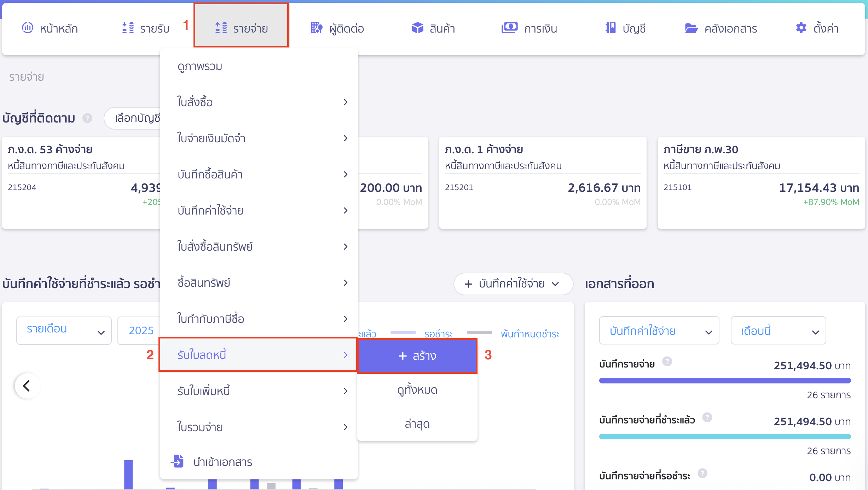This screenshot has width=868, height=490.
Task: Expand the บันทึกค่าใช้จ่าย submenu in menu
Action: pyautogui.click(x=259, y=211)
